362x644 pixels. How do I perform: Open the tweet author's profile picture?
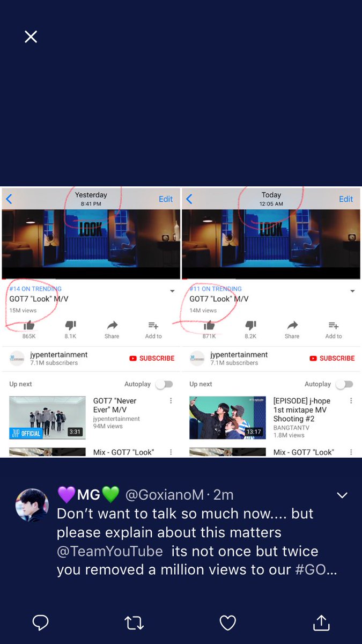pos(32,505)
